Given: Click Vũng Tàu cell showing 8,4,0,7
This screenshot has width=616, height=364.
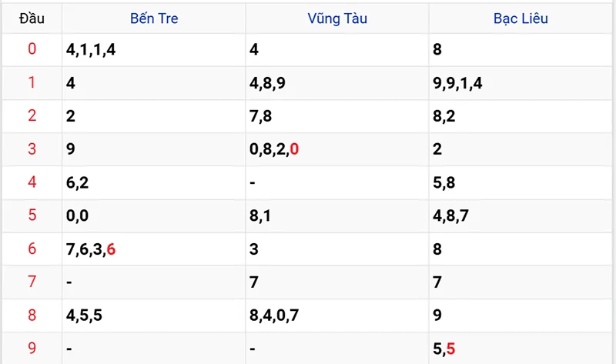Looking at the screenshot, I should (274, 315).
